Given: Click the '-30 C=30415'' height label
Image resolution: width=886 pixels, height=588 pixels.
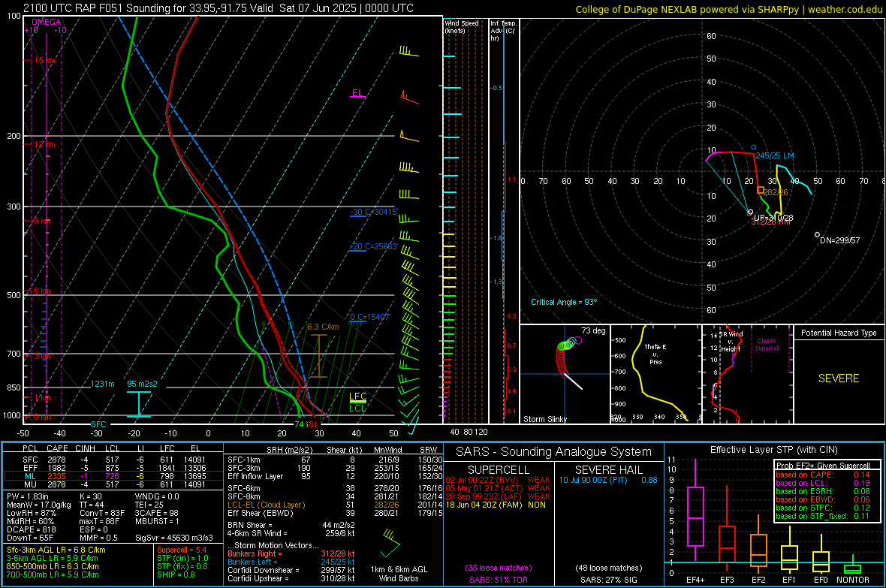Looking at the screenshot, I should [x=374, y=212].
